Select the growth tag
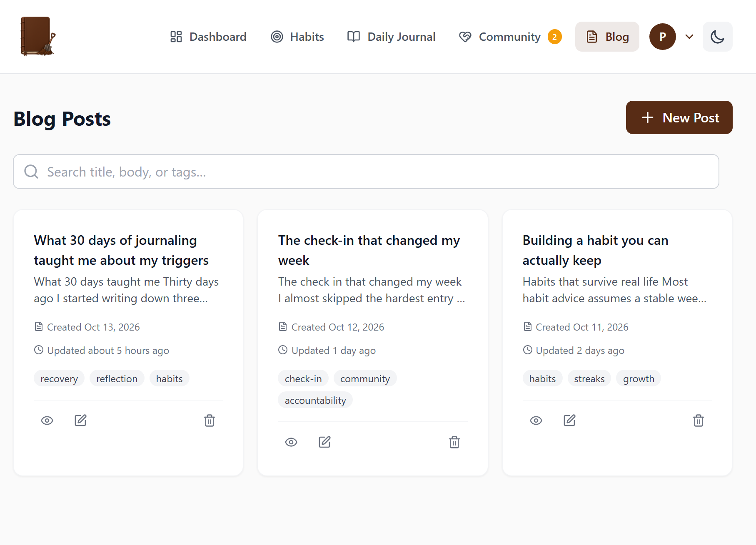This screenshot has height=545, width=756. coord(639,378)
